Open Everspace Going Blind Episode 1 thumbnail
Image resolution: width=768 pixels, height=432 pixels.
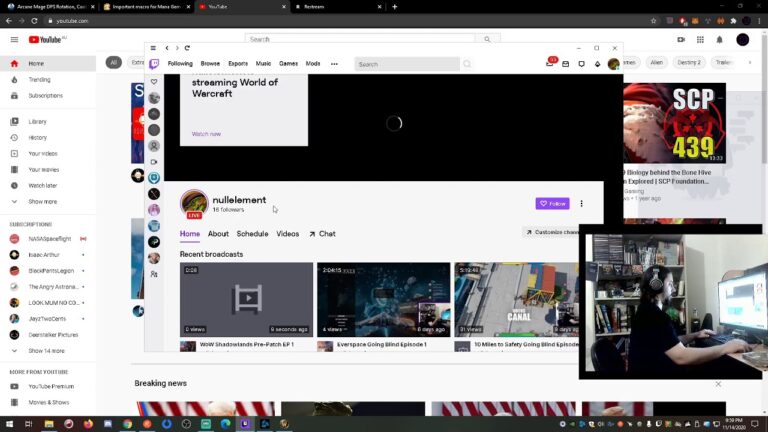click(384, 299)
